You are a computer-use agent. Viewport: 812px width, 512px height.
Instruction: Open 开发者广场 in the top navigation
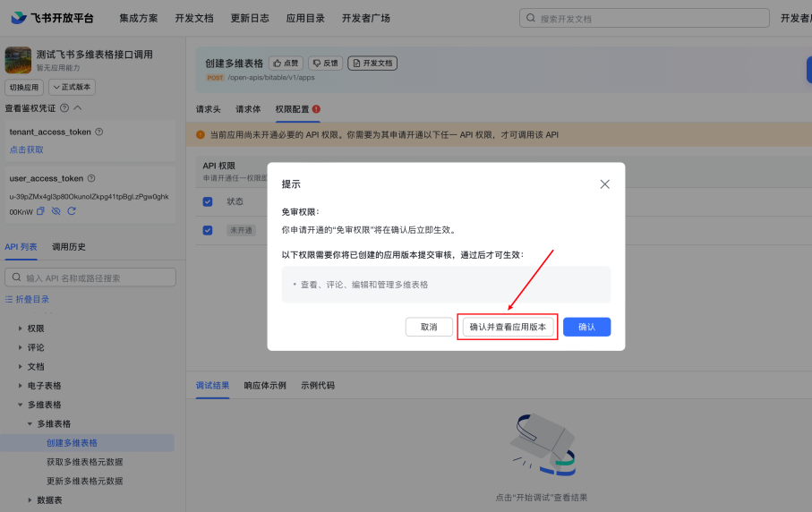[366, 18]
